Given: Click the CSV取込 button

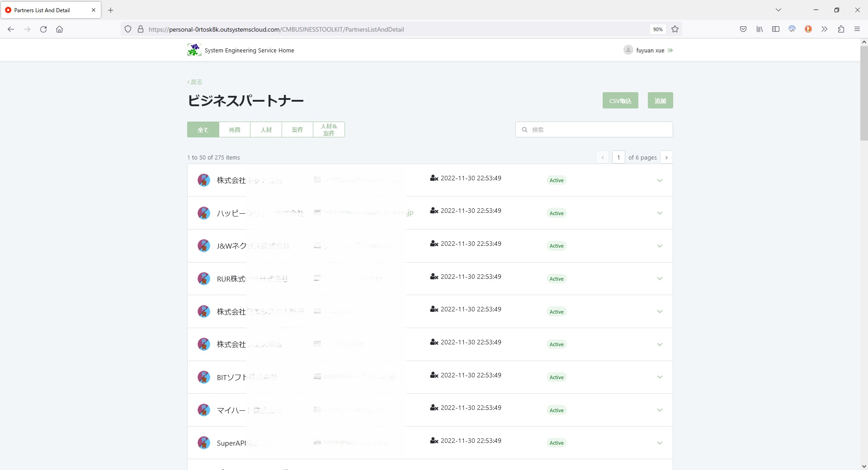Looking at the screenshot, I should pyautogui.click(x=620, y=100).
